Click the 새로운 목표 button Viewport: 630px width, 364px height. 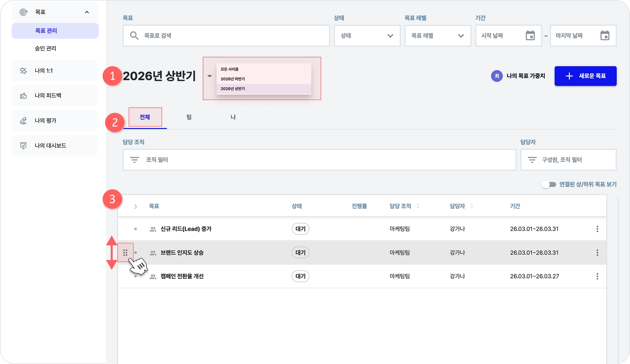point(585,76)
